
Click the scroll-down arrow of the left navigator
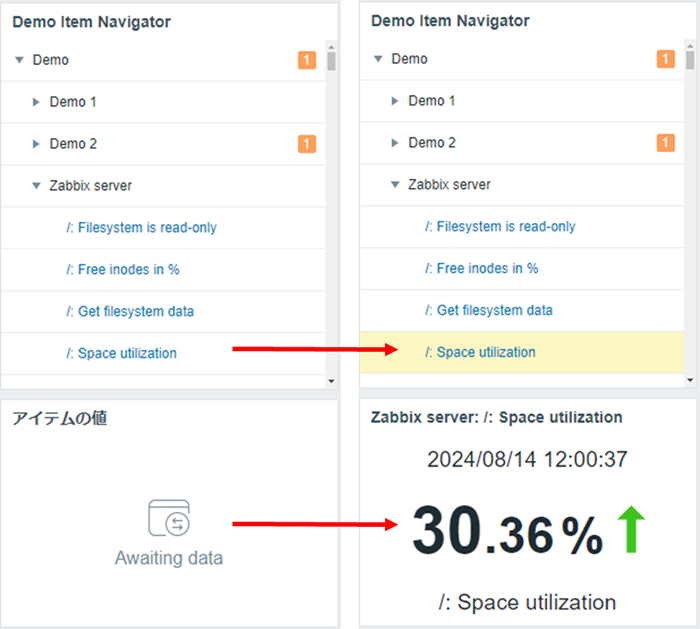[x=332, y=381]
